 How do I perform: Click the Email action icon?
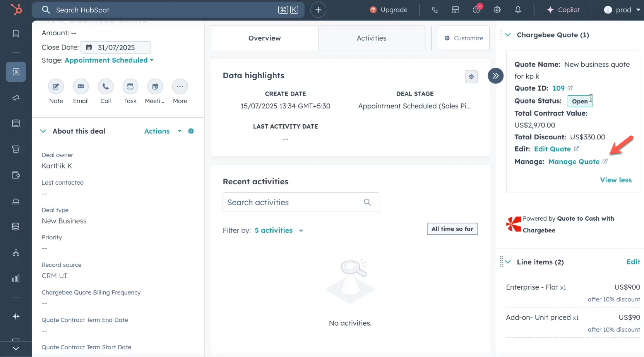(80, 87)
